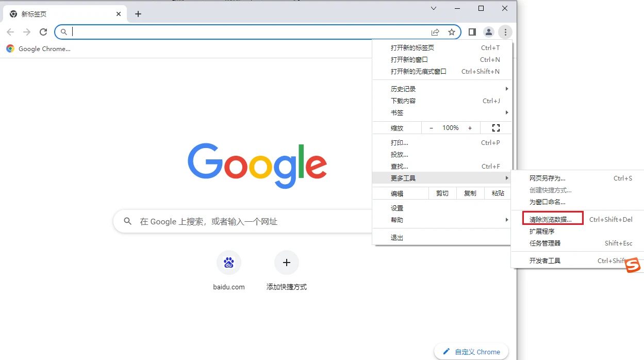The image size is (644, 360).
Task: Open a new tab with plus button
Action: coord(138,14)
